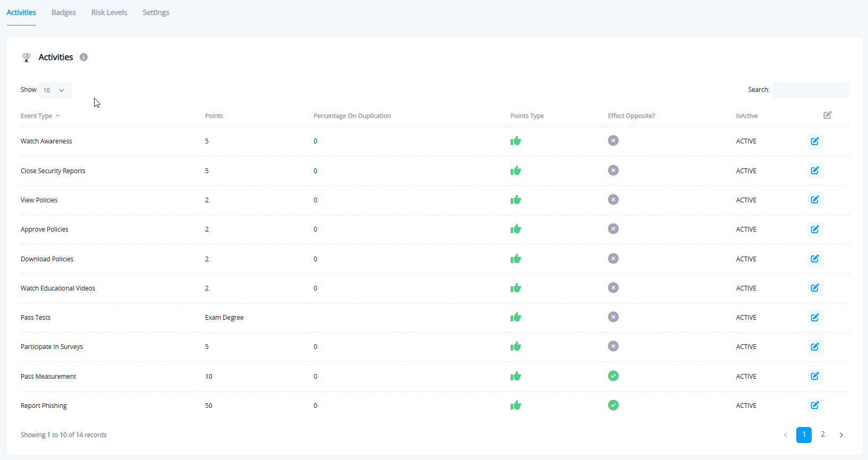This screenshot has width=868, height=460.
Task: Sort by the Points column header
Action: click(214, 116)
